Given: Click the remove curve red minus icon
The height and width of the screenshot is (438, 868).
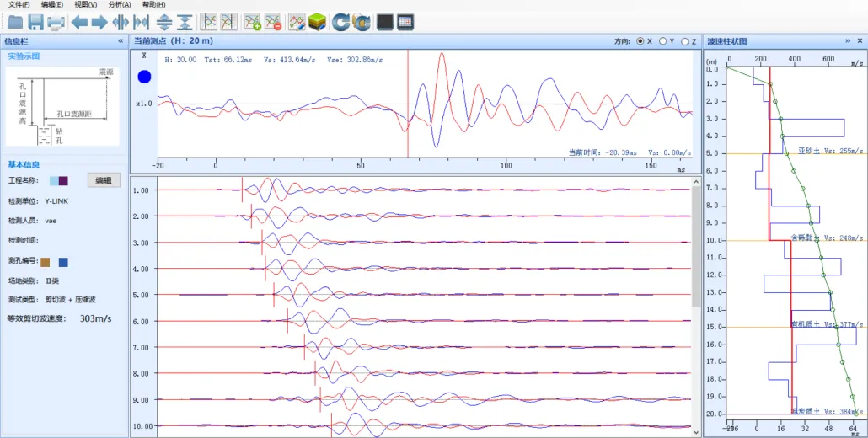Looking at the screenshot, I should 272,22.
